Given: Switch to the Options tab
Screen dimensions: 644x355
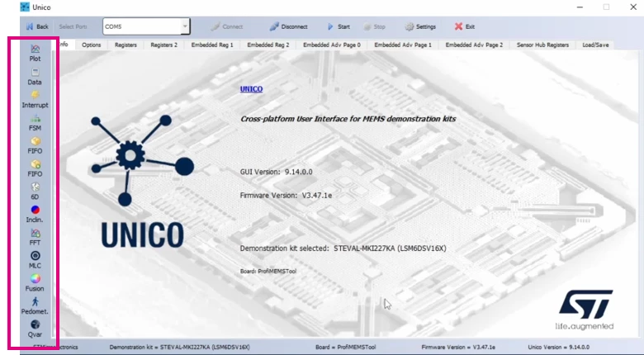Looking at the screenshot, I should point(91,45).
